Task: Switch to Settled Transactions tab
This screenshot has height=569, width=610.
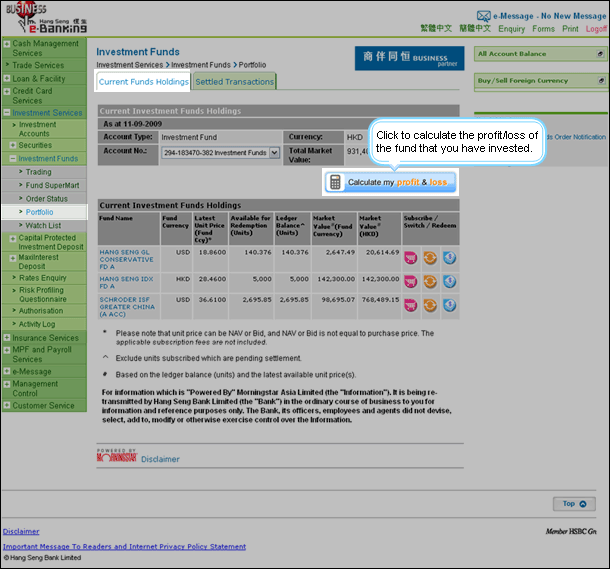Action: coord(235,82)
